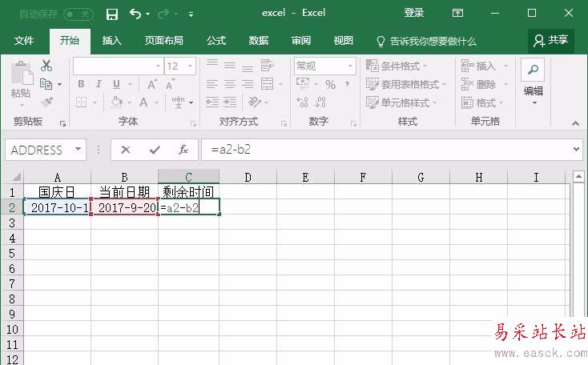Click the Insert Function fx icon
The width and height of the screenshot is (588, 365).
point(183,150)
